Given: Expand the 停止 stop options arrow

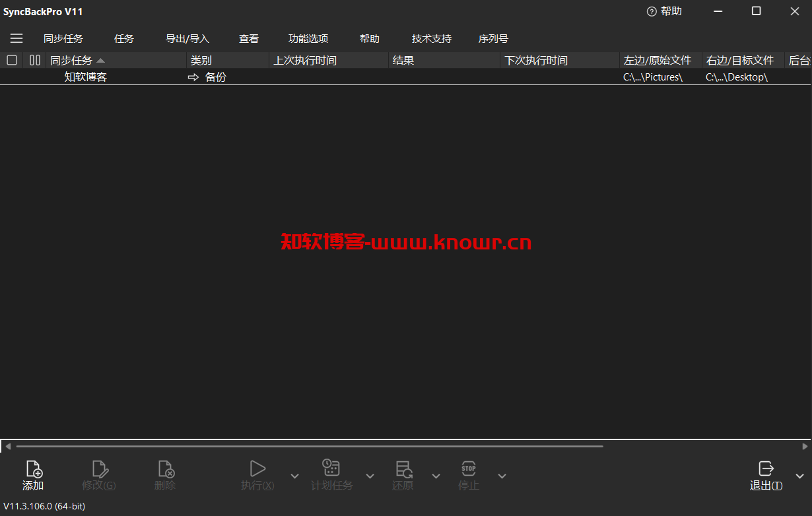Looking at the screenshot, I should pos(502,476).
